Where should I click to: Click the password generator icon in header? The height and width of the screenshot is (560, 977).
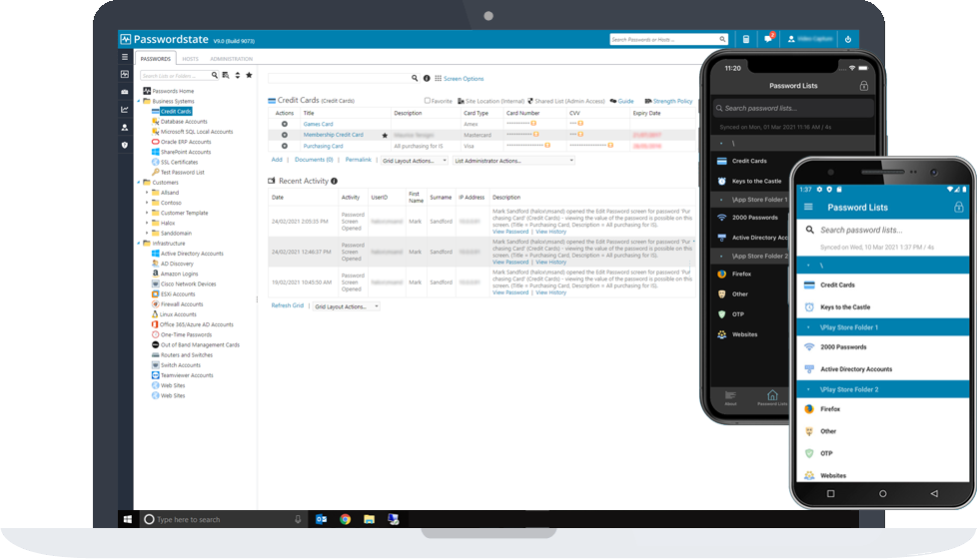click(746, 39)
